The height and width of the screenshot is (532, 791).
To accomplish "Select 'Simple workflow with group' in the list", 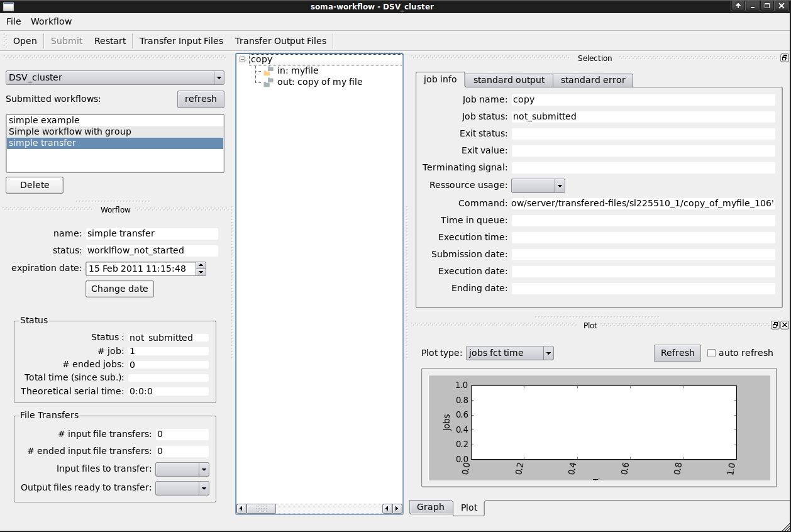I will [70, 131].
